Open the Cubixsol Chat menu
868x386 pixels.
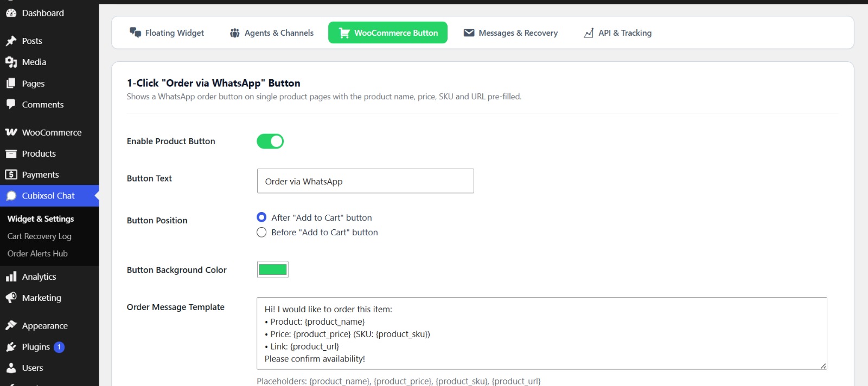[49, 196]
